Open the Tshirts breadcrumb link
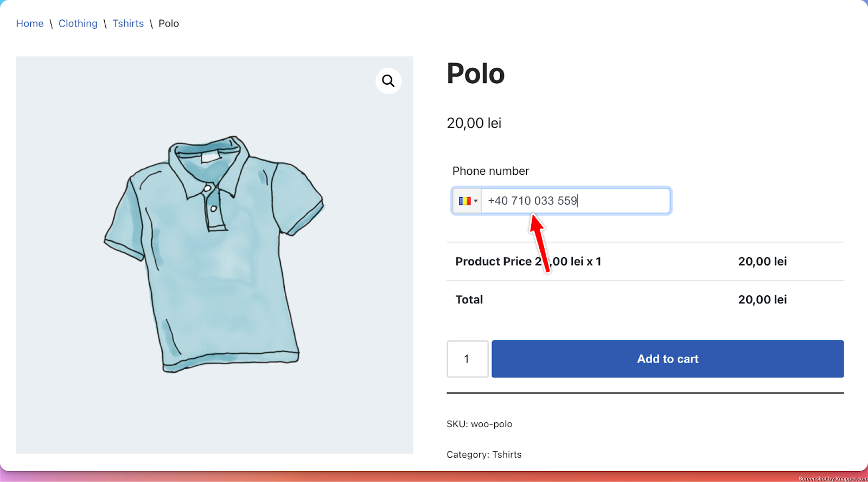 128,23
